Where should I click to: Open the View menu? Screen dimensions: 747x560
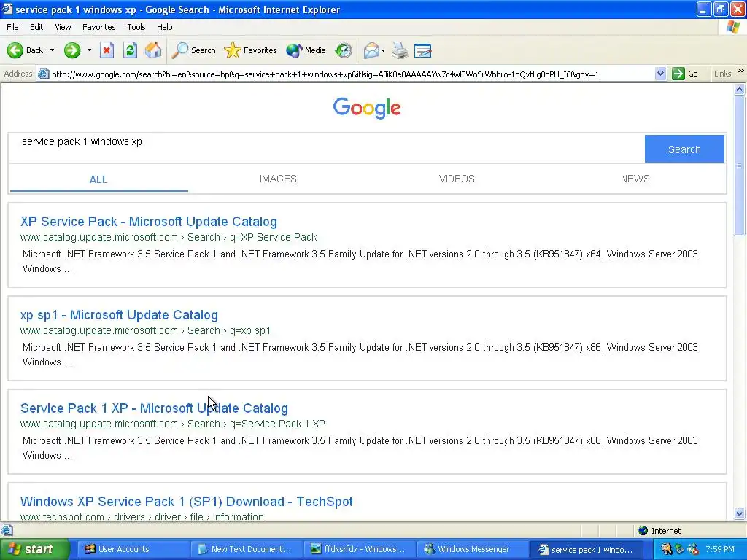click(63, 27)
